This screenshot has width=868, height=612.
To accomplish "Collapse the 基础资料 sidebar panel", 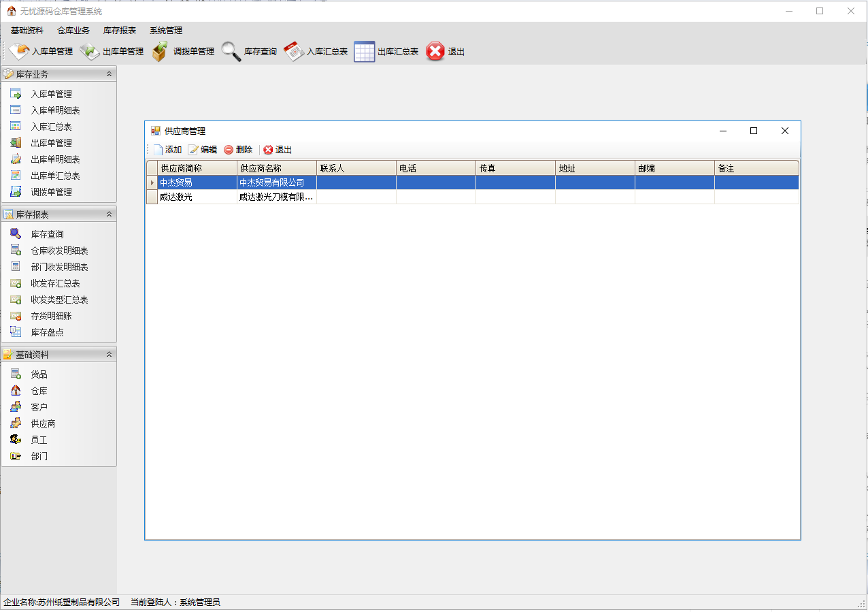I will (109, 354).
